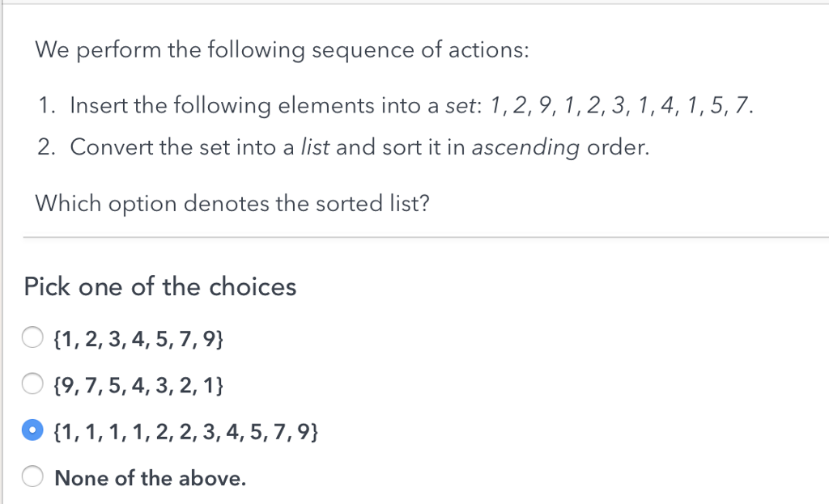Click the We perform the following sequence sentence
Viewport: 829px width, 504px height.
pyautogui.click(x=282, y=51)
